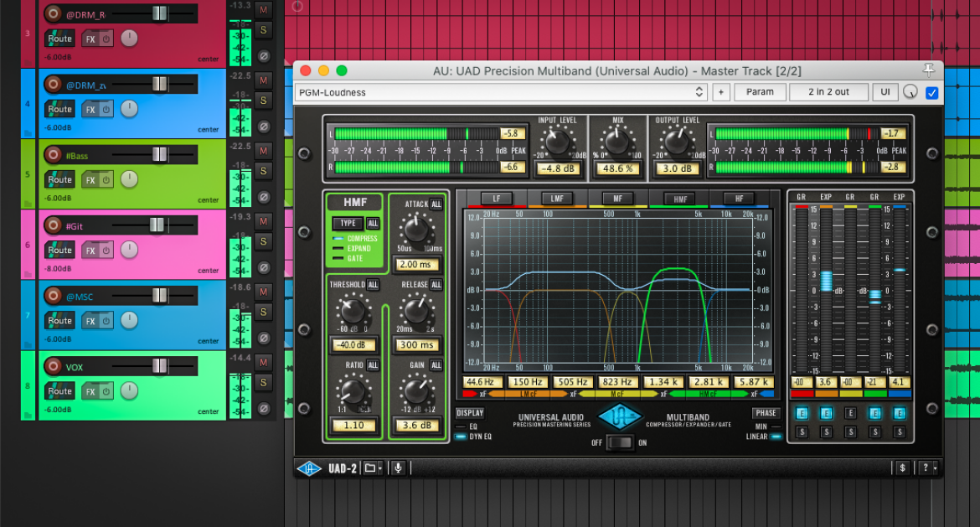
Task: Add a preset using the plus button
Action: point(720,92)
